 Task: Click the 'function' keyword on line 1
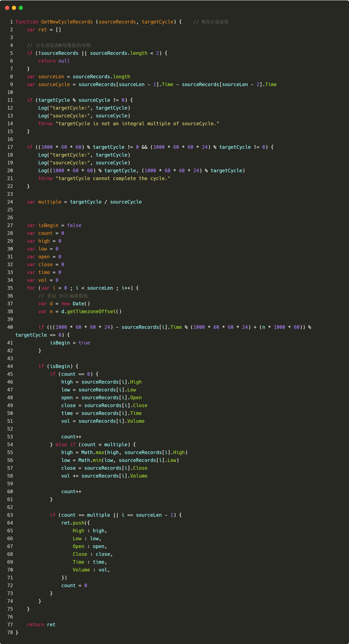point(27,22)
